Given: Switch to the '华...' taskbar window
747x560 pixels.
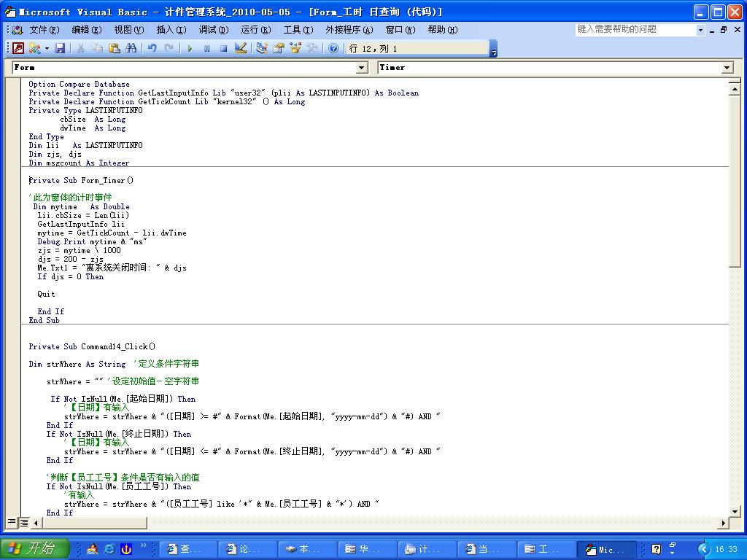Looking at the screenshot, I should click(368, 549).
